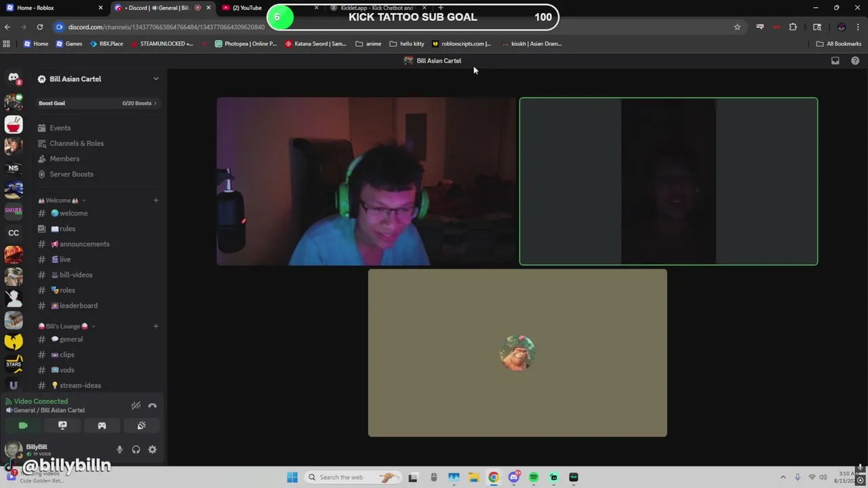This screenshot has width=868, height=488.
Task: Focus the webcam tile with green headphones
Action: (x=366, y=181)
